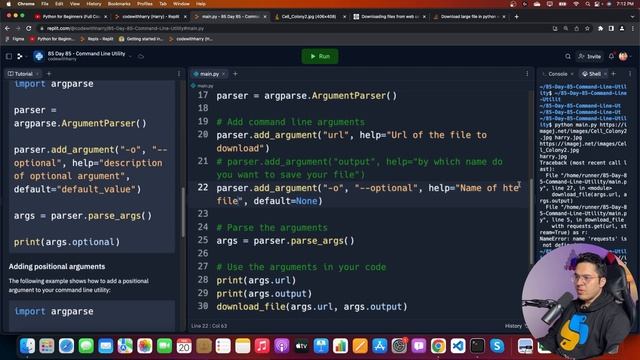Click the tutorial pane scrollbar
640x360 pixels.
(183, 211)
